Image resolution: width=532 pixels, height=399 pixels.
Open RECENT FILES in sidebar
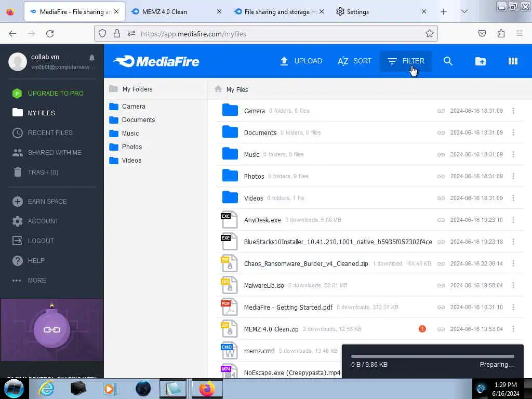43,133
